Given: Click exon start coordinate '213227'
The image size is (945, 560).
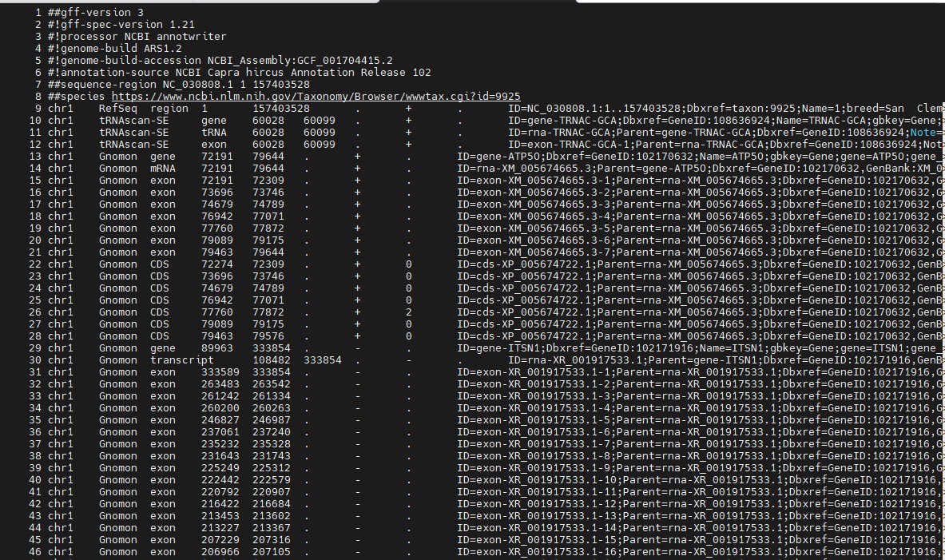Looking at the screenshot, I should click(220, 528).
